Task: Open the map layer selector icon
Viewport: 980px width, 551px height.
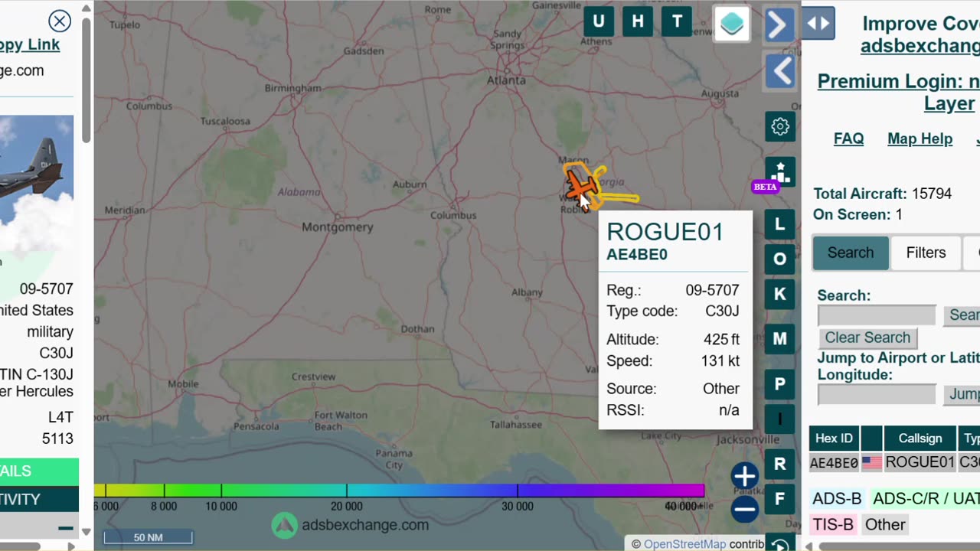Action: click(x=732, y=24)
